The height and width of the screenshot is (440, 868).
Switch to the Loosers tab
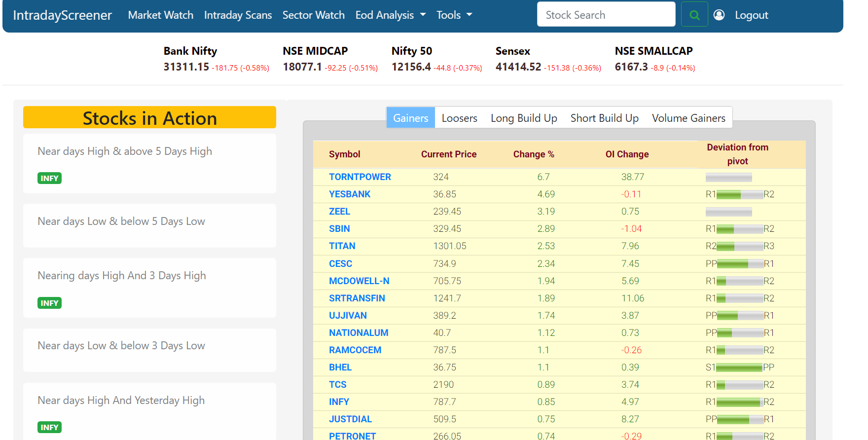460,118
